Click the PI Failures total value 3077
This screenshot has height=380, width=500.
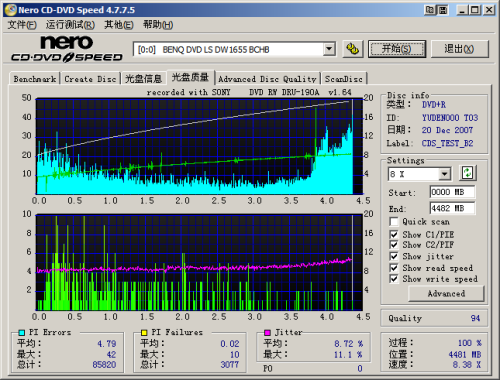230,364
